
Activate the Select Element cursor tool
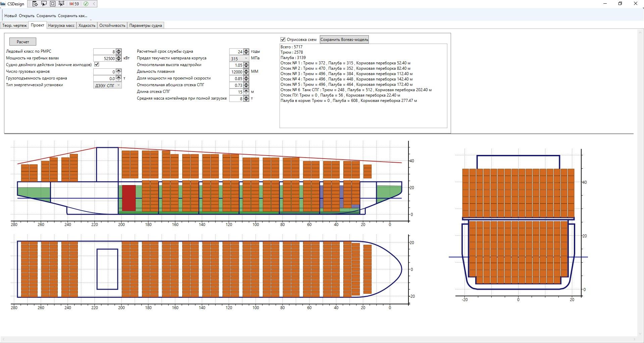click(x=44, y=4)
